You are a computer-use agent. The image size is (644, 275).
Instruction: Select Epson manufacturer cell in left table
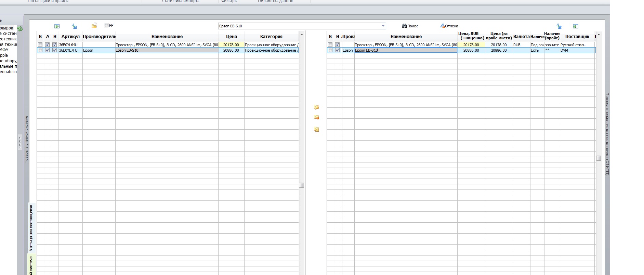coord(99,50)
